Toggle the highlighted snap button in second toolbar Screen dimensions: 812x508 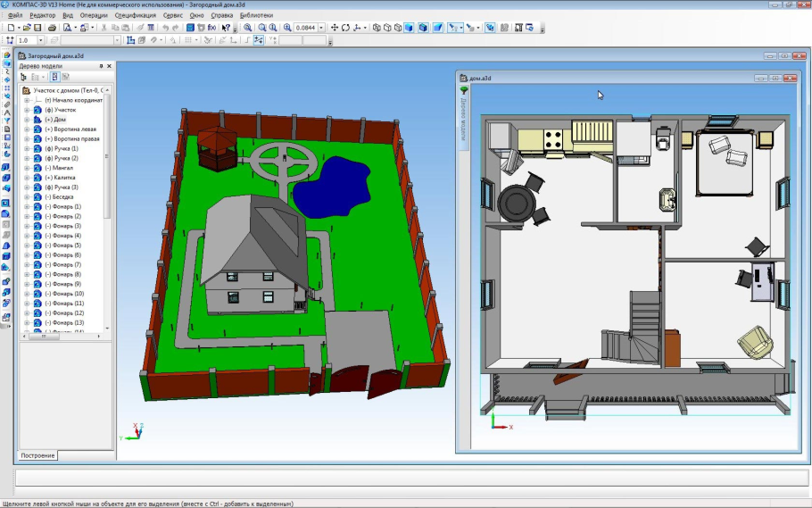259,40
